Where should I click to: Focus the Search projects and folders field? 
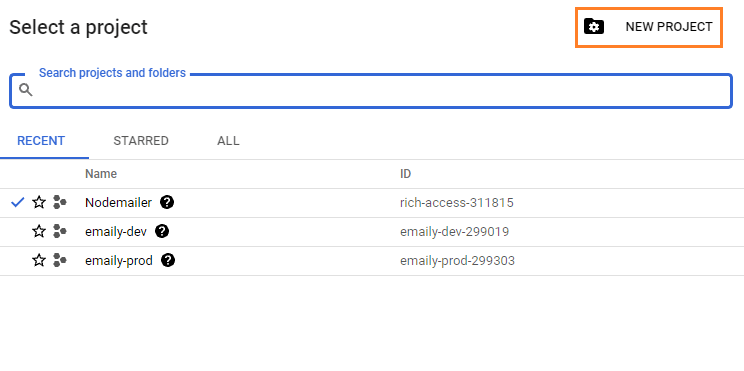[x=371, y=91]
